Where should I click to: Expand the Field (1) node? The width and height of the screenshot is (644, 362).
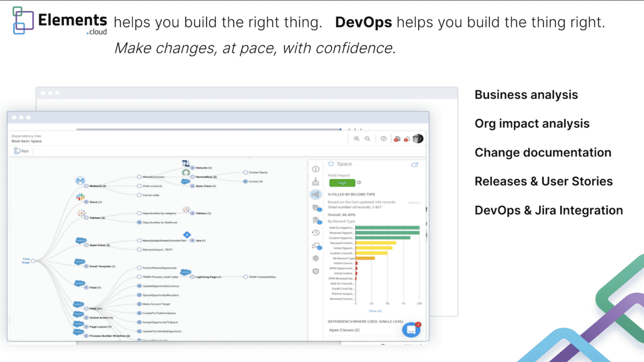click(86, 287)
